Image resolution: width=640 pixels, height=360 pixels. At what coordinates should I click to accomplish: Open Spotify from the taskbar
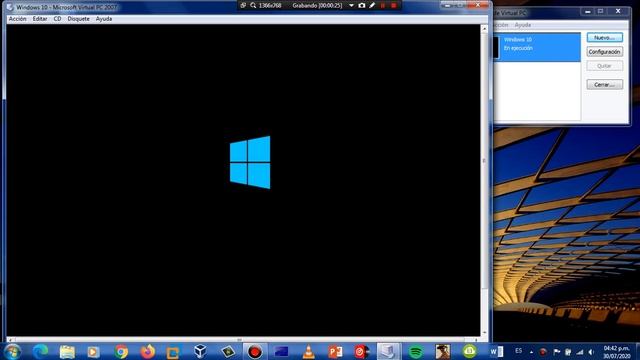point(416,351)
